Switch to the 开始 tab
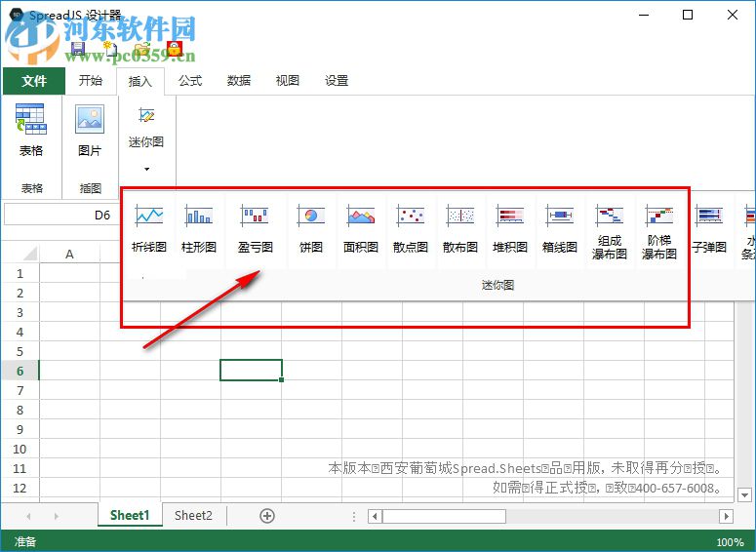The image size is (756, 552). [91, 81]
